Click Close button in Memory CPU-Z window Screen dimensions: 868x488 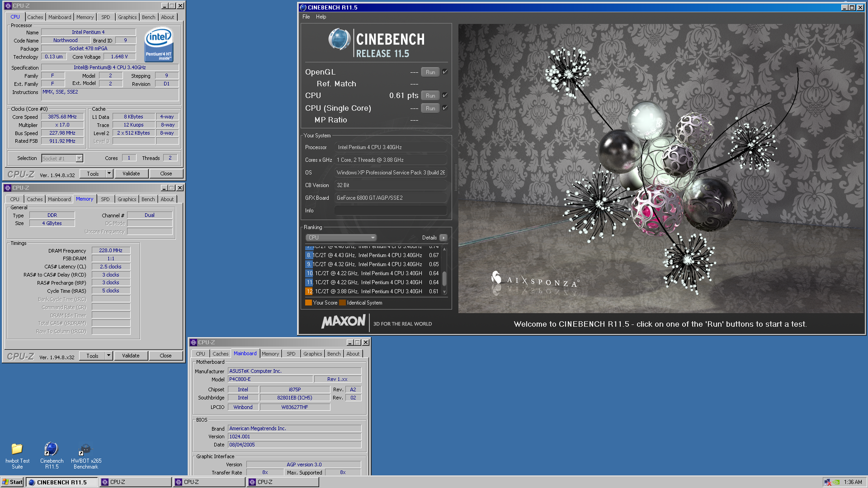coord(165,356)
